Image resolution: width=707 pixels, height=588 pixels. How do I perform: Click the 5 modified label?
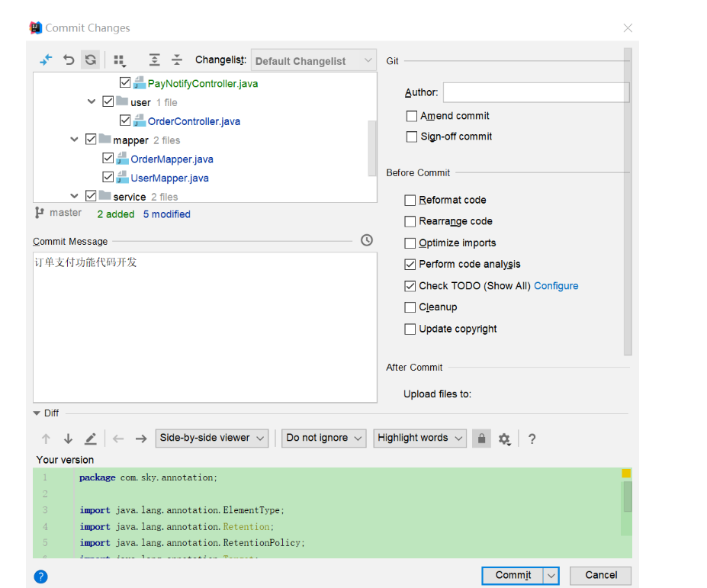click(x=167, y=214)
